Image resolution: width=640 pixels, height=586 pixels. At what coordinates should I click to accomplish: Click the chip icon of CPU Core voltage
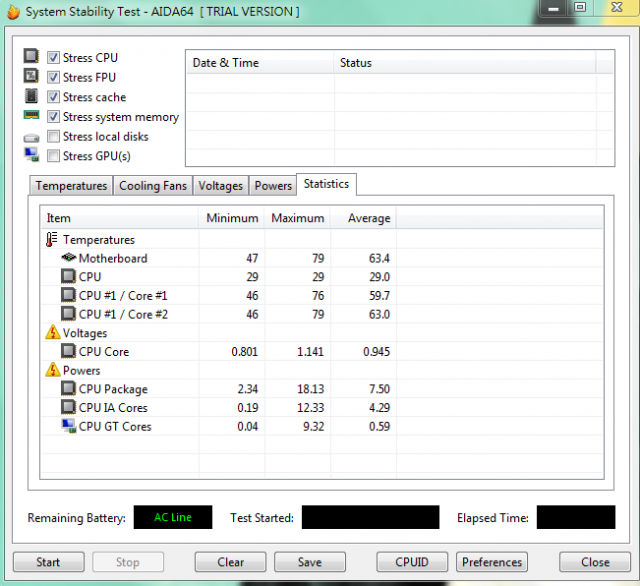(69, 351)
